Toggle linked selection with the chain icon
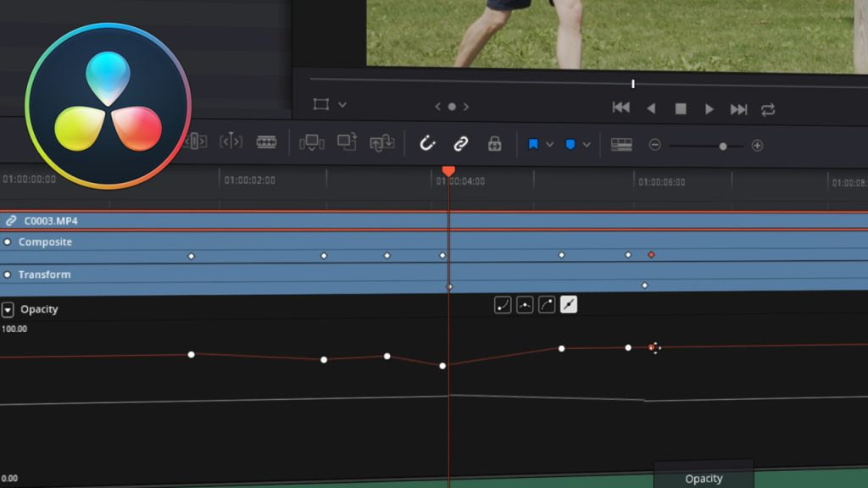The height and width of the screenshot is (488, 868). click(x=462, y=144)
